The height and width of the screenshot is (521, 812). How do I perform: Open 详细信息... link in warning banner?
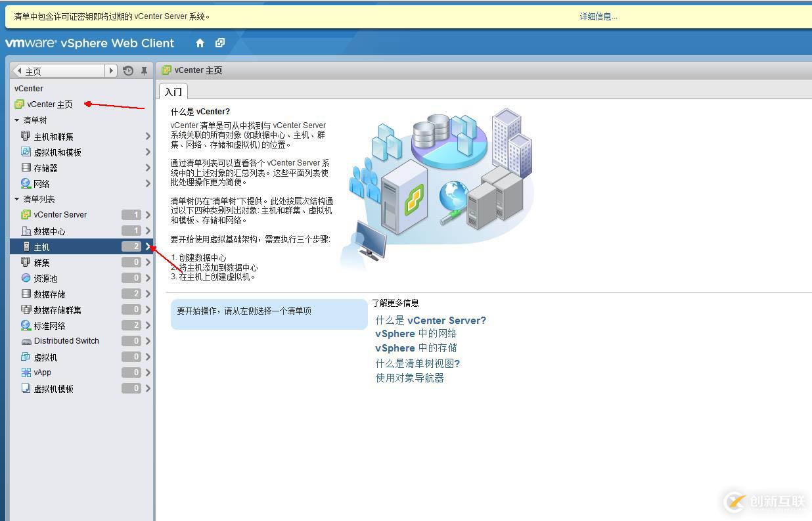coord(598,16)
